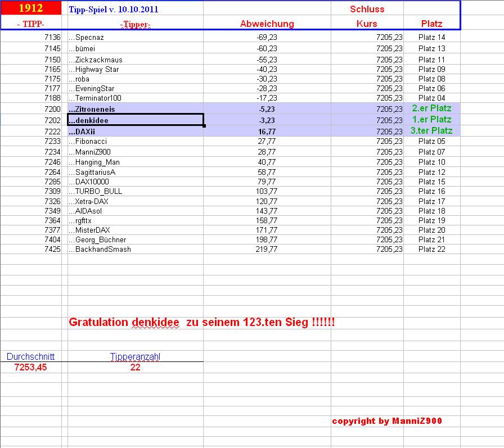
Task: Click the Platz 05 cell
Action: tap(431, 141)
